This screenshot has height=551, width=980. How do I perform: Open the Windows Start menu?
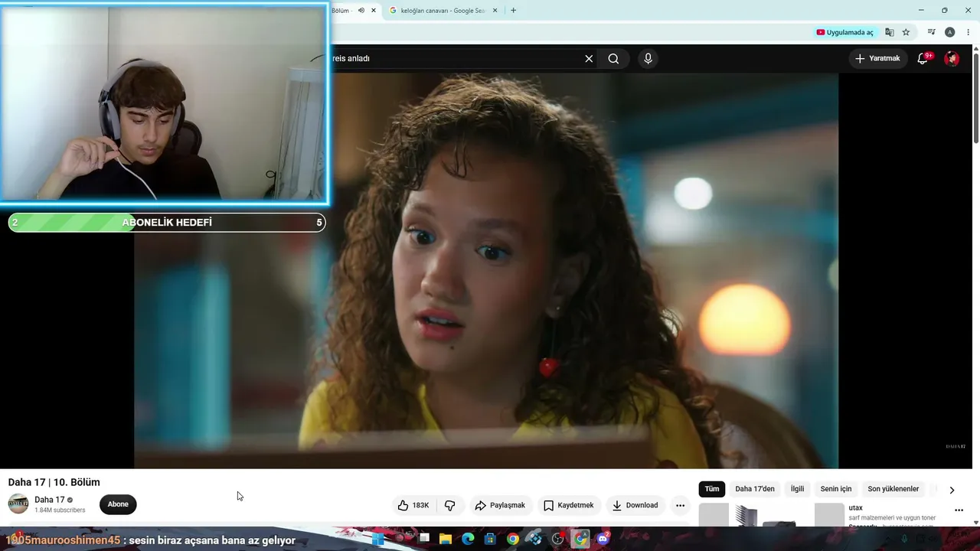point(377,539)
